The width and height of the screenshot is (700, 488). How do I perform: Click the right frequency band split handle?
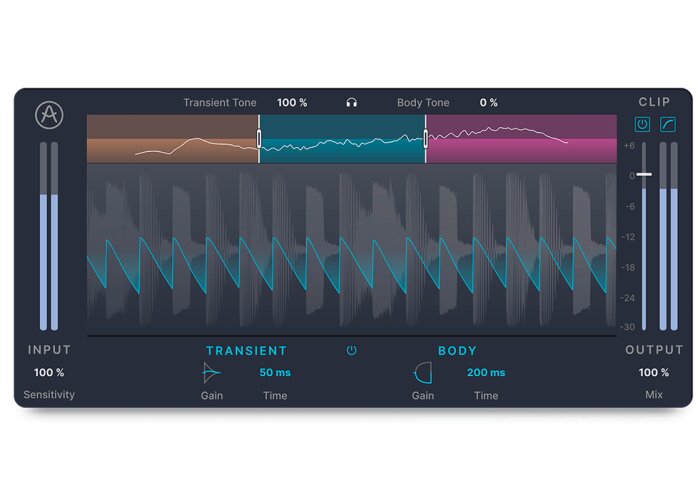point(425,138)
